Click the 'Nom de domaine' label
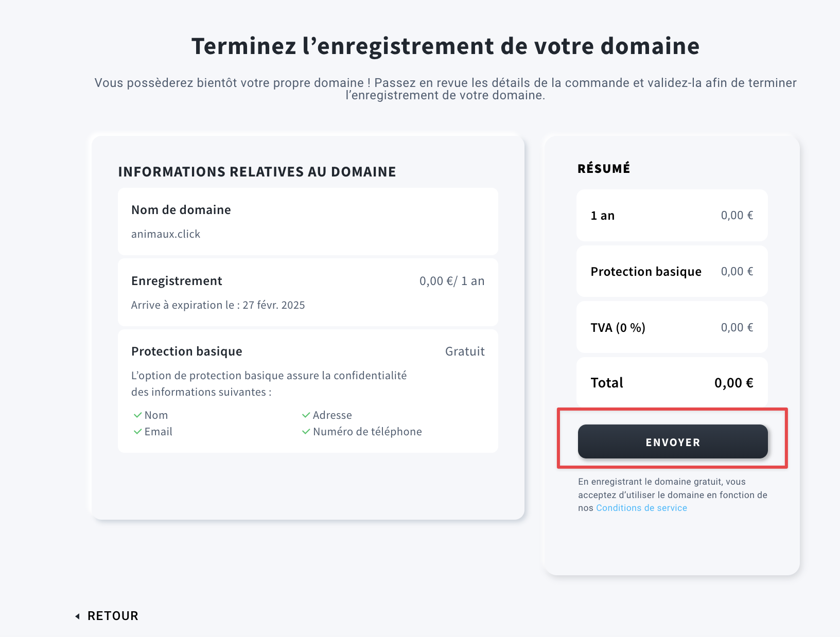The width and height of the screenshot is (840, 637). (181, 210)
